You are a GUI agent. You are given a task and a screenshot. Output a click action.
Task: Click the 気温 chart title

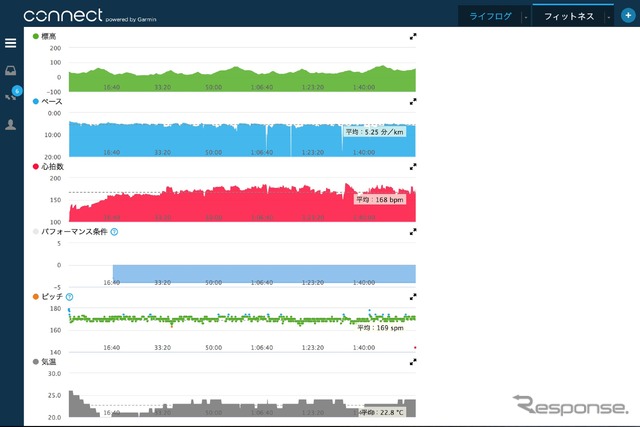click(x=49, y=362)
